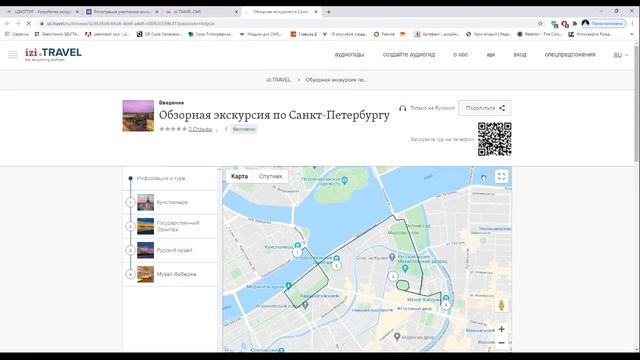Viewport: 640px width, 360px height.
Task: Select Государственный Эрмитаж stop in the list
Action: pyautogui.click(x=170, y=226)
